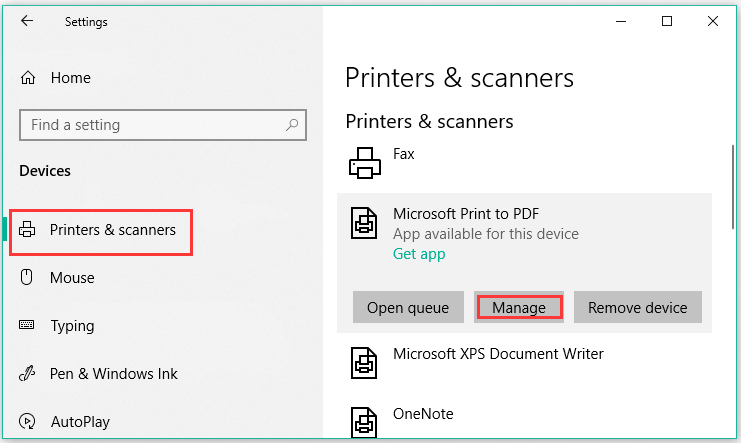The height and width of the screenshot is (443, 741).
Task: Select Microsoft XPS Document Writer device name
Action: click(498, 354)
